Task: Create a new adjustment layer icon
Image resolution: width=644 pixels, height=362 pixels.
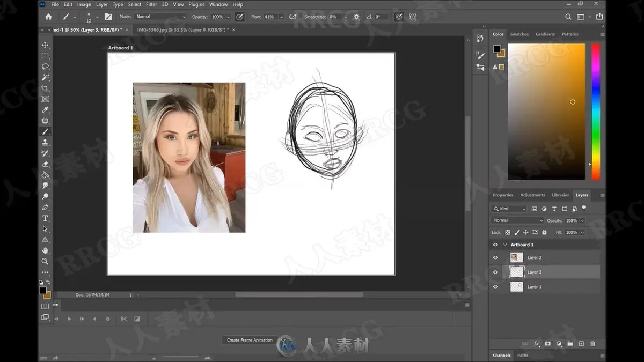Action: click(x=559, y=344)
